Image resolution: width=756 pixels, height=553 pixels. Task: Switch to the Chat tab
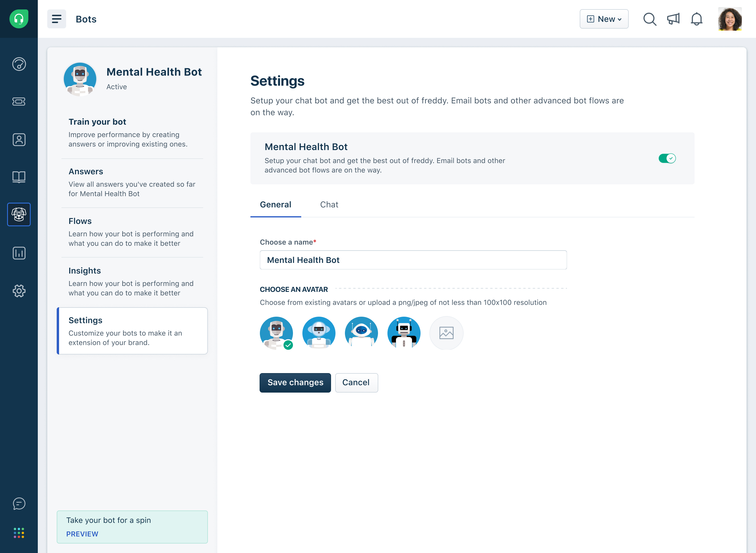(x=329, y=204)
